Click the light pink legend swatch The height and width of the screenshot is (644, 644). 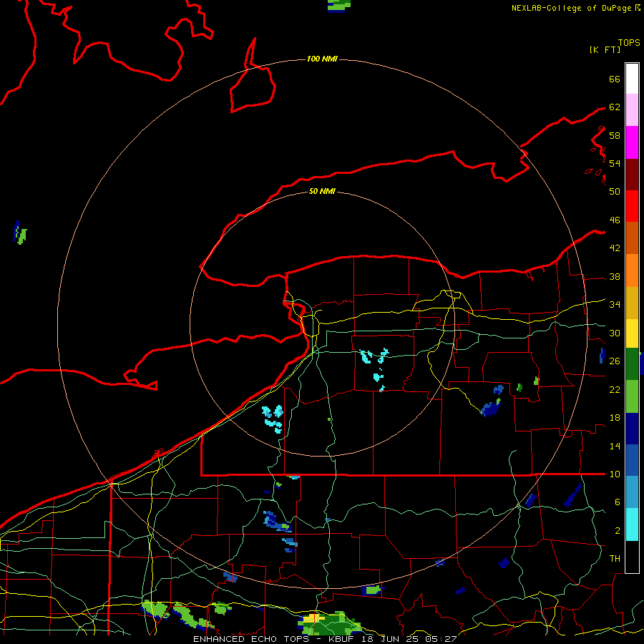click(x=632, y=109)
